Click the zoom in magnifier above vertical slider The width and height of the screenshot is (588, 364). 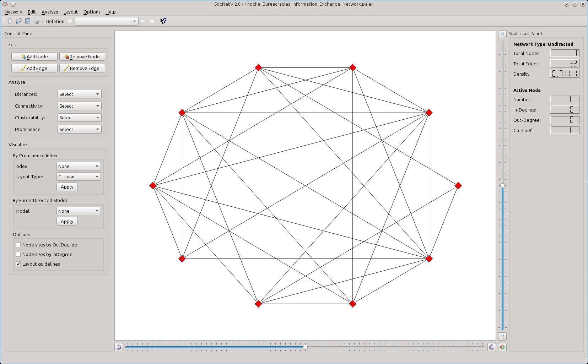[x=502, y=34]
